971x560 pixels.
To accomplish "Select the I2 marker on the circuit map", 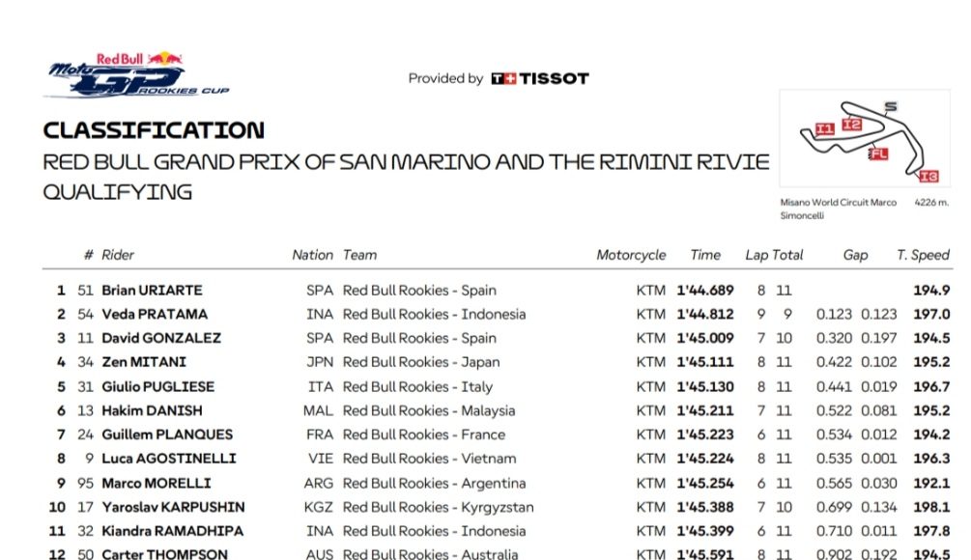I will (x=851, y=125).
